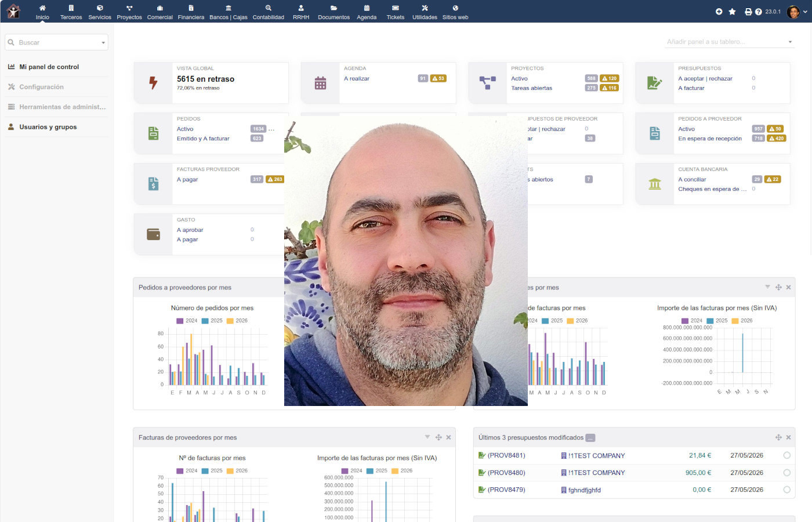The width and height of the screenshot is (812, 522).
Task: Click the Agenda calendar icon in top bar
Action: (x=367, y=8)
